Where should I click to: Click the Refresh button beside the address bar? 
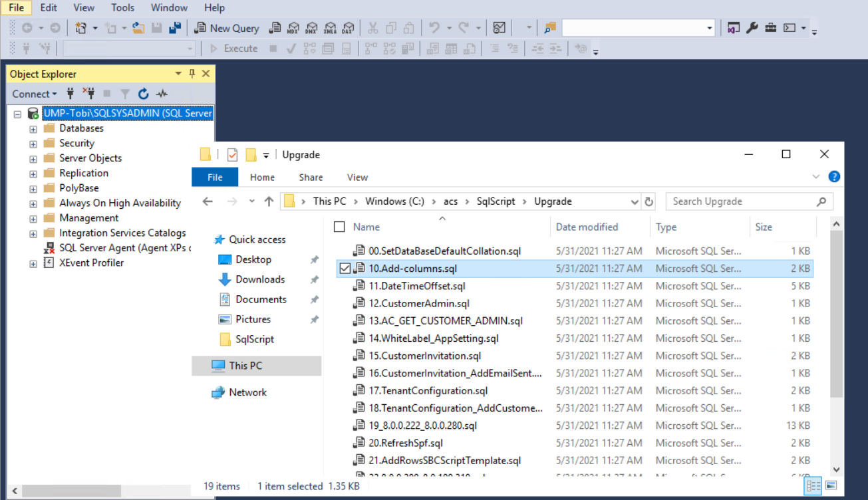(x=649, y=201)
